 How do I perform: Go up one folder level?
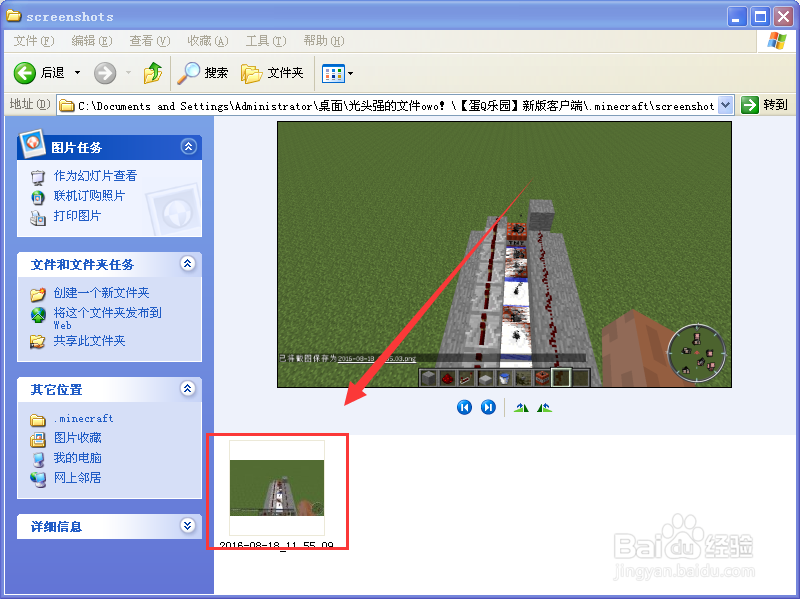(x=152, y=73)
